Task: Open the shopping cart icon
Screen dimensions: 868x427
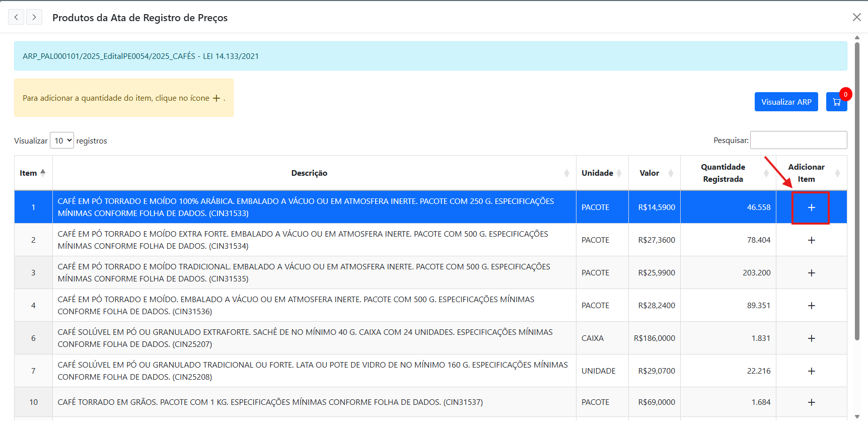Action: click(x=836, y=102)
